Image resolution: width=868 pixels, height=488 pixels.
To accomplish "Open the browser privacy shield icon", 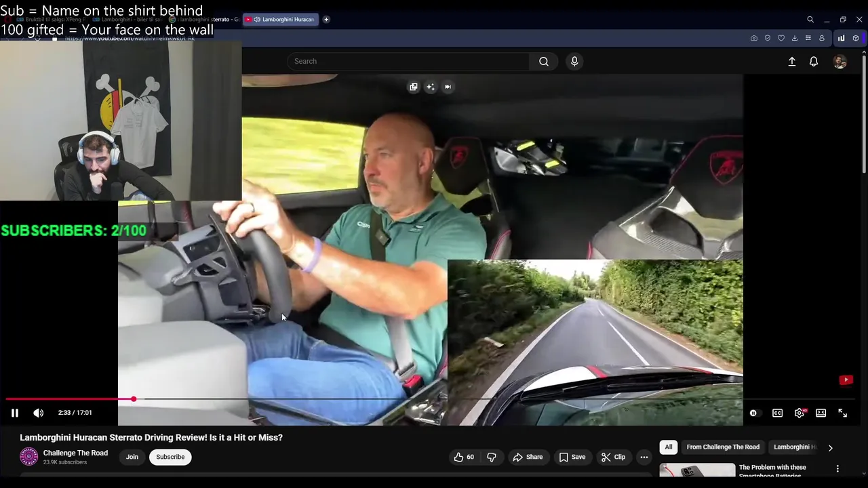I will (768, 38).
